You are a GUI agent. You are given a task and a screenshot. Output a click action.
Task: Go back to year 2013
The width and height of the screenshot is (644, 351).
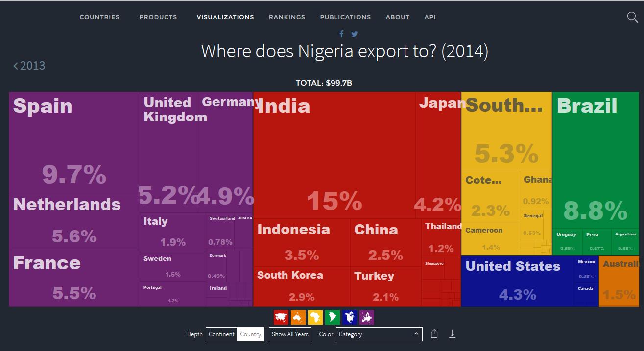coord(29,66)
